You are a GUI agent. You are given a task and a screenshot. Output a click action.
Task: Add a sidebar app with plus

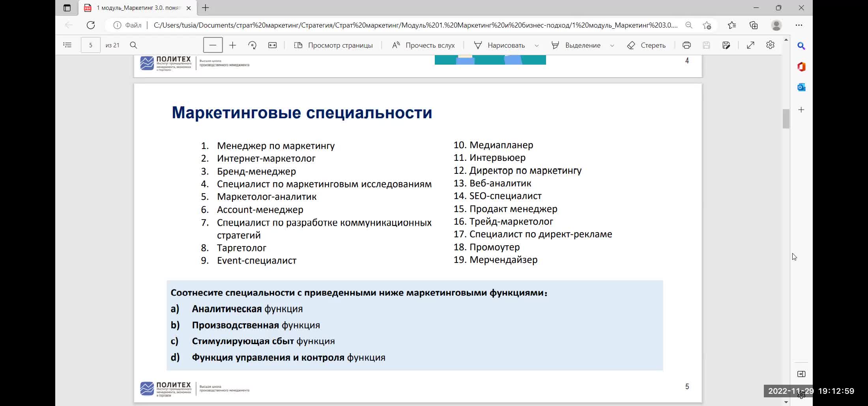coord(801,110)
